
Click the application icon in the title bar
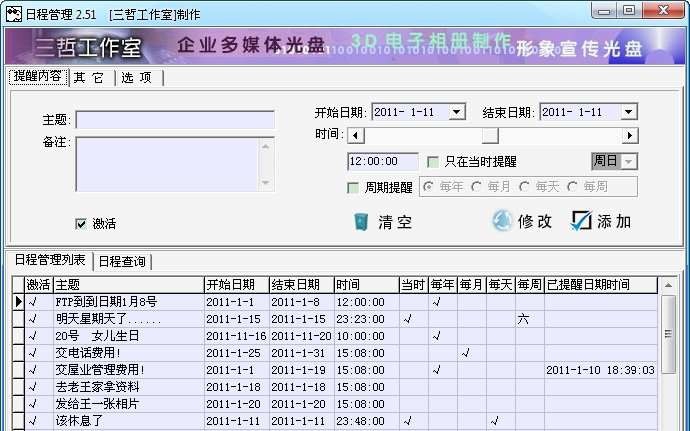click(x=14, y=14)
